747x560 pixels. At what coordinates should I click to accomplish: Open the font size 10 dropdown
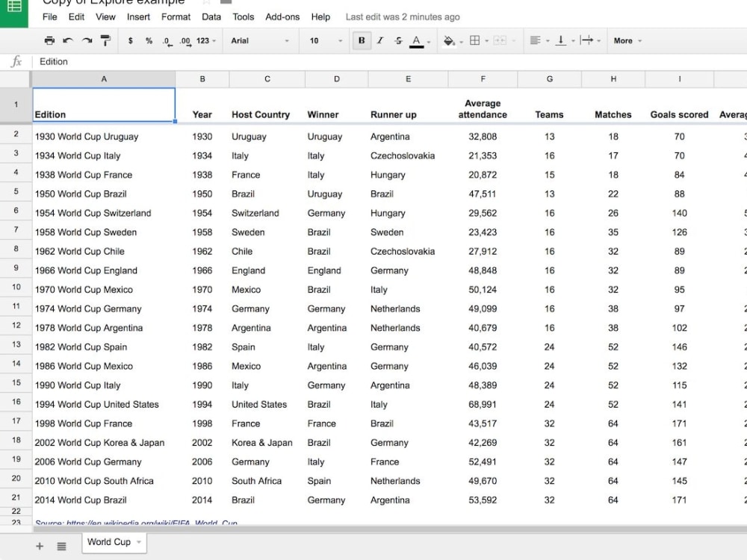coord(326,41)
